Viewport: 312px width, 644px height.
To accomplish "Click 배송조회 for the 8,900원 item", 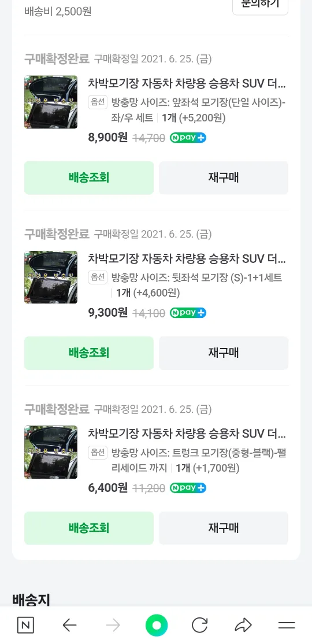I will tap(88, 177).
